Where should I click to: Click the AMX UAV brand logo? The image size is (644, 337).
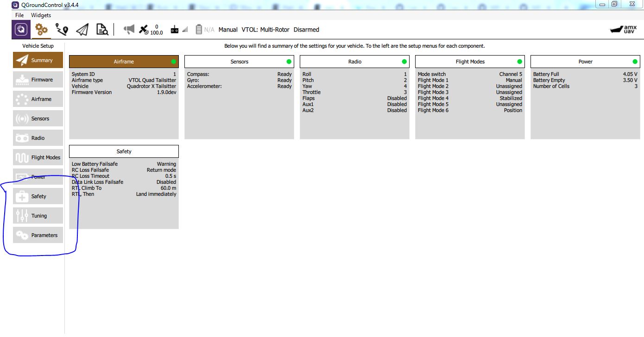click(x=624, y=30)
